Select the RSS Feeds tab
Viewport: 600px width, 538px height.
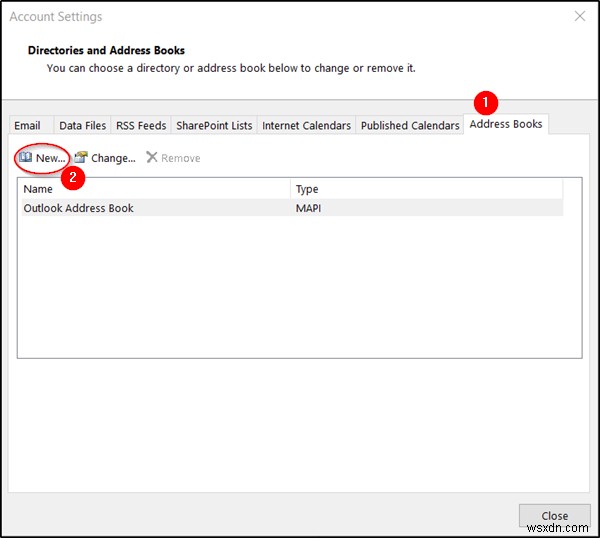[x=141, y=126]
